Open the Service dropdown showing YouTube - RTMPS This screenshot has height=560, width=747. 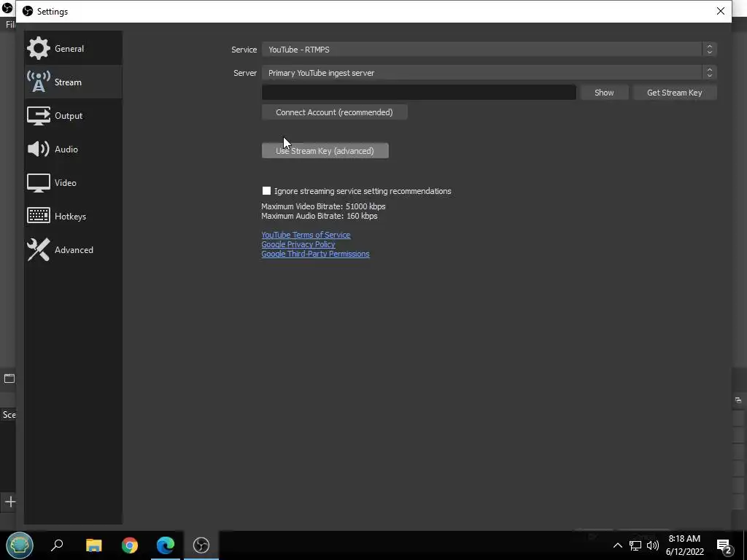489,50
